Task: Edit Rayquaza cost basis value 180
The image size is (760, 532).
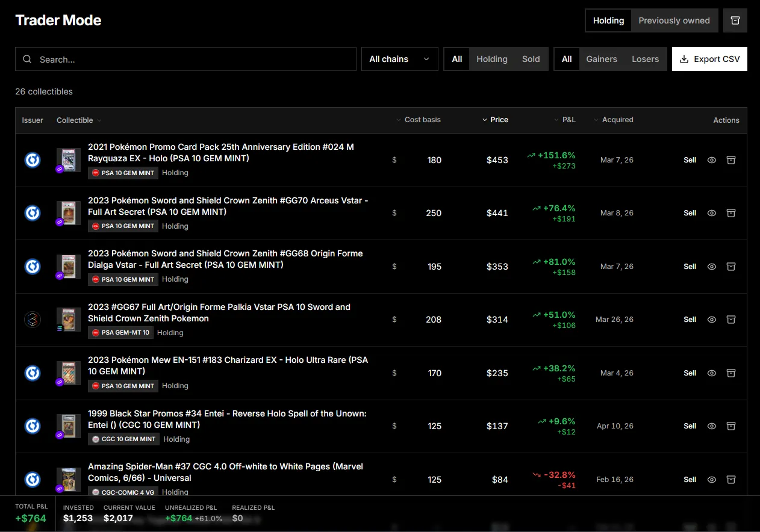Action: tap(434, 160)
